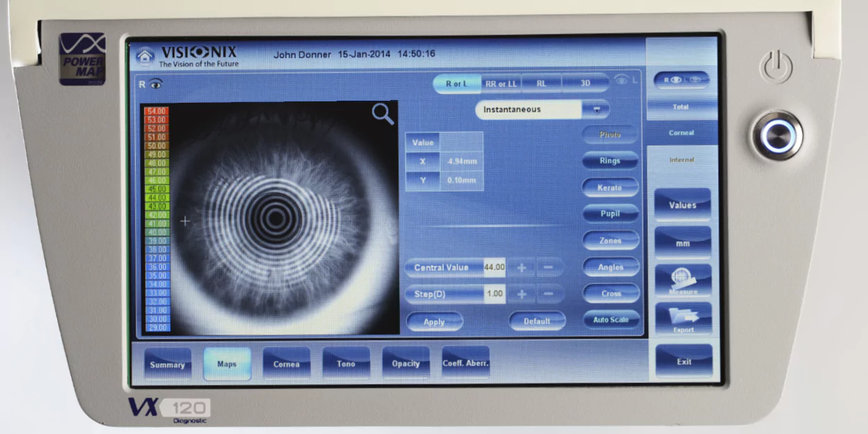Toggle the Pupil overlay
Screen dimensions: 868x434
click(610, 214)
